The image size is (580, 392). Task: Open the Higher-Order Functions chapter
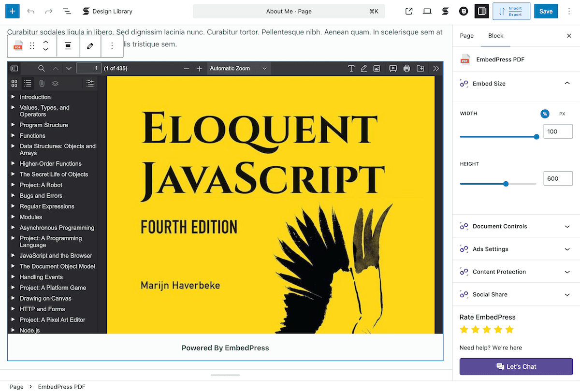click(51, 164)
